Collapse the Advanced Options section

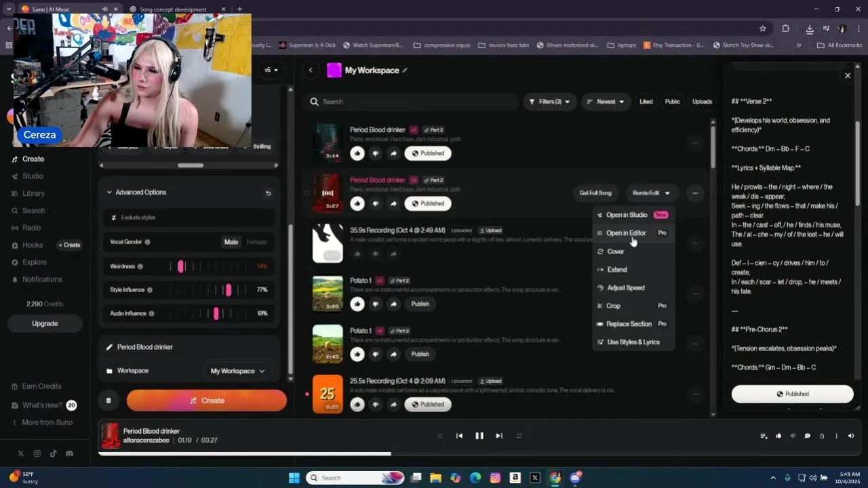[x=136, y=192]
